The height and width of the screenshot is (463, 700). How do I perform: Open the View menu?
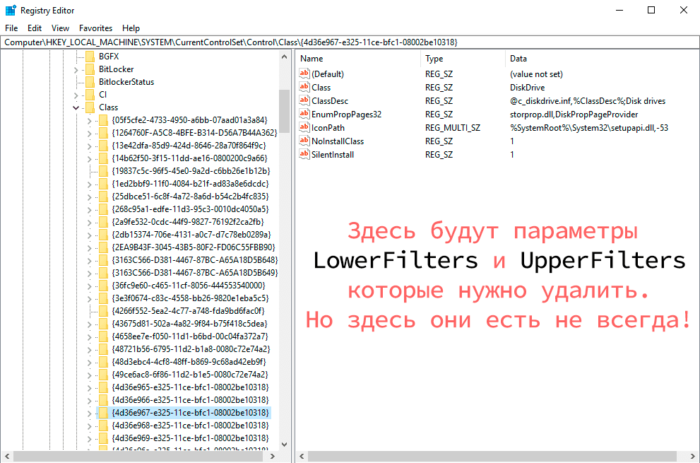pyautogui.click(x=60, y=28)
